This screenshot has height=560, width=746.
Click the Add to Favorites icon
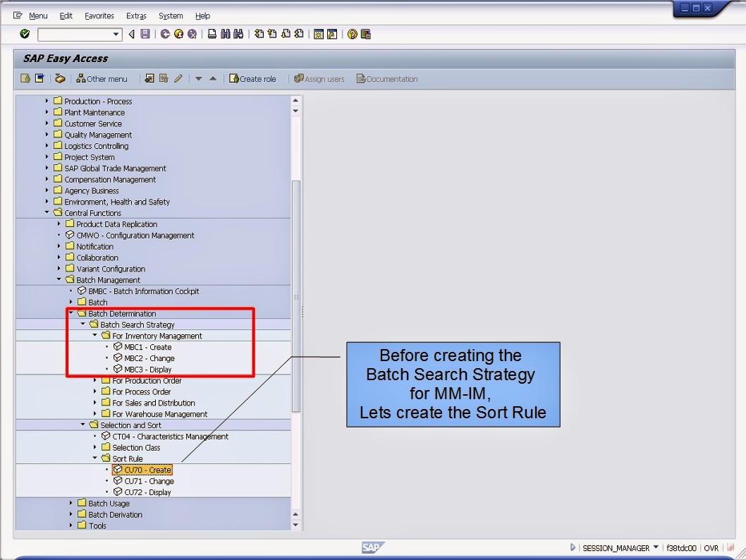[149, 78]
